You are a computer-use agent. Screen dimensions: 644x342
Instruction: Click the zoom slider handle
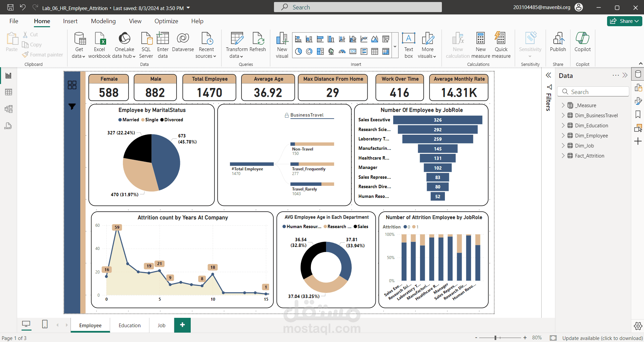click(x=495, y=338)
